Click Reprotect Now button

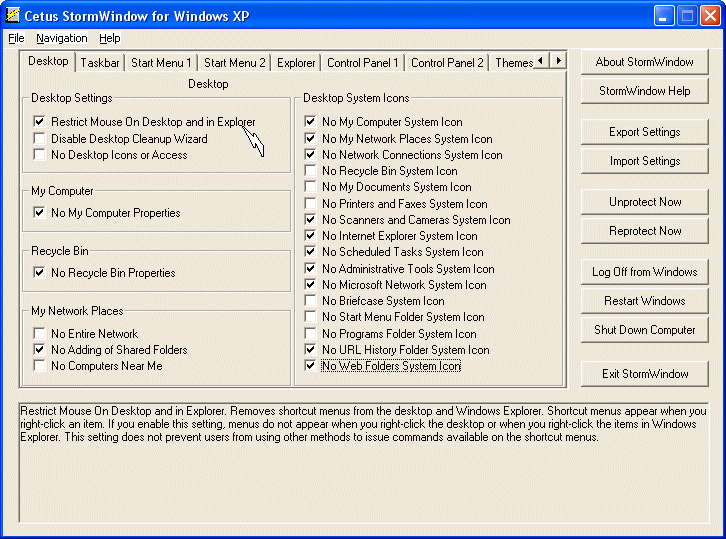click(645, 231)
